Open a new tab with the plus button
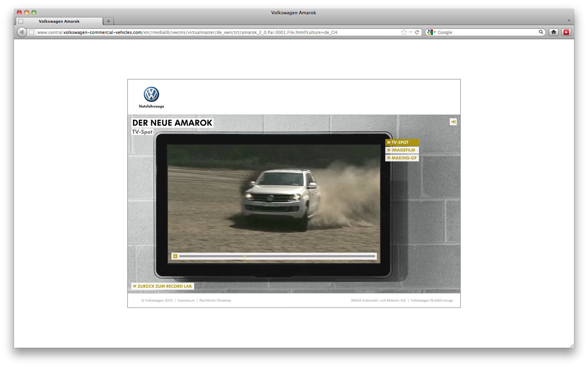The image size is (588, 367). point(108,21)
